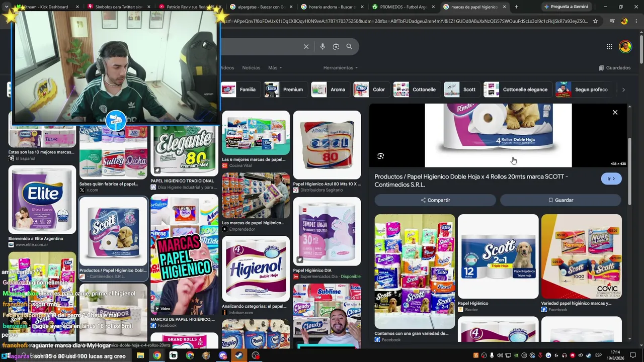Start a voice search with the microphone
644x362 pixels.
coord(323,47)
